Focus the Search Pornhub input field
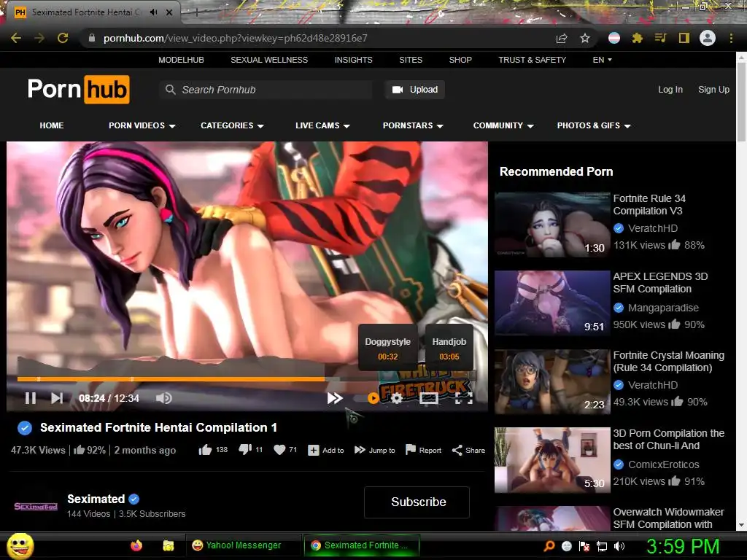Screen dimensions: 747x560 pos(266,90)
